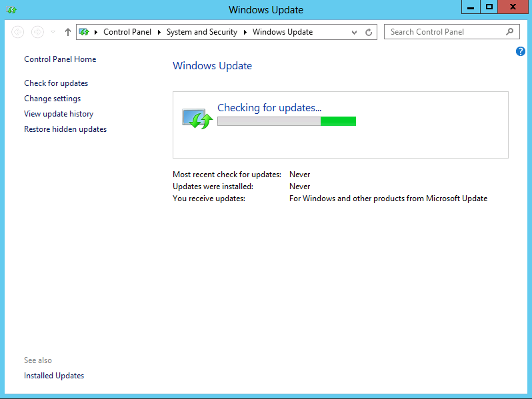This screenshot has height=399, width=532.
Task: Click Check for updates link
Action: point(56,83)
